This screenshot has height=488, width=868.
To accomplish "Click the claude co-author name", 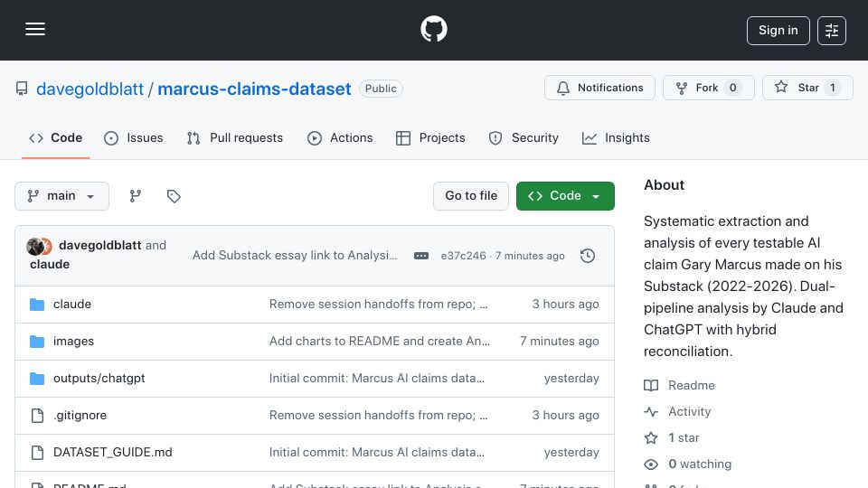I will 50,265.
